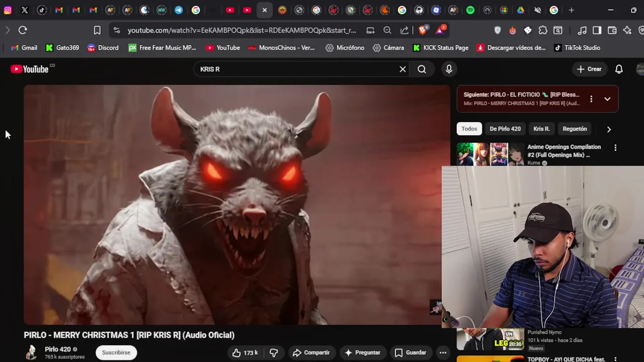Bookmark this page in the toolbar

tap(97, 30)
